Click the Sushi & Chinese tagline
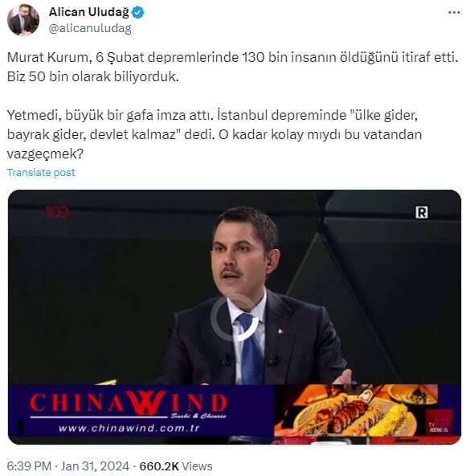Screen dimensions: 466x476 (198, 416)
